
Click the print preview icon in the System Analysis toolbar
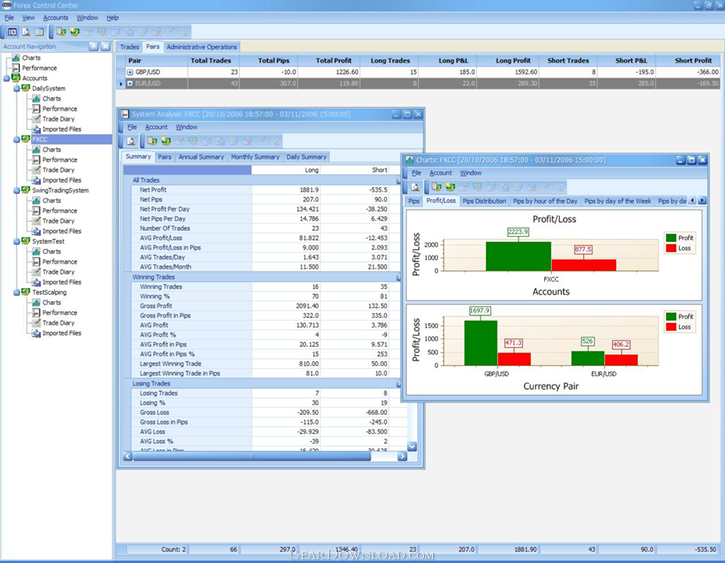(x=131, y=141)
